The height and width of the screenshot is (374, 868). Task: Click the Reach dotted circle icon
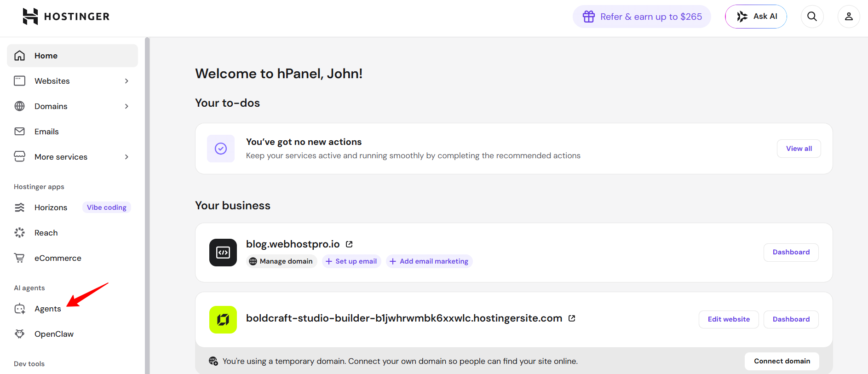click(x=20, y=233)
